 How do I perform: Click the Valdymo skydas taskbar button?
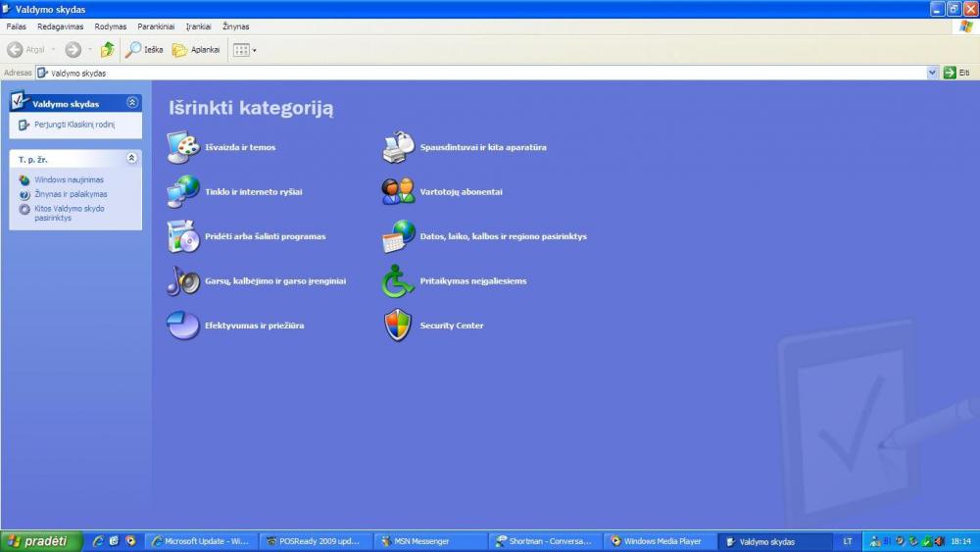[774, 541]
